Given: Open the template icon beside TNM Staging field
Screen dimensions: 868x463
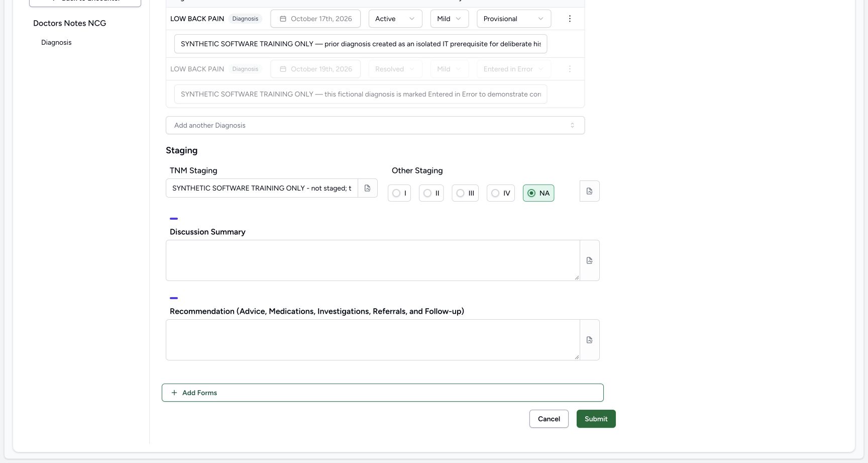Looking at the screenshot, I should (x=368, y=188).
